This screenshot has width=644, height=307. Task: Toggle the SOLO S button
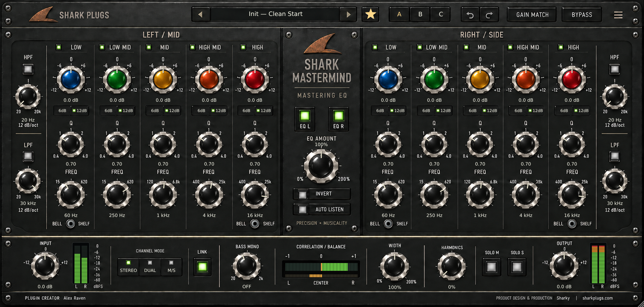tap(517, 267)
